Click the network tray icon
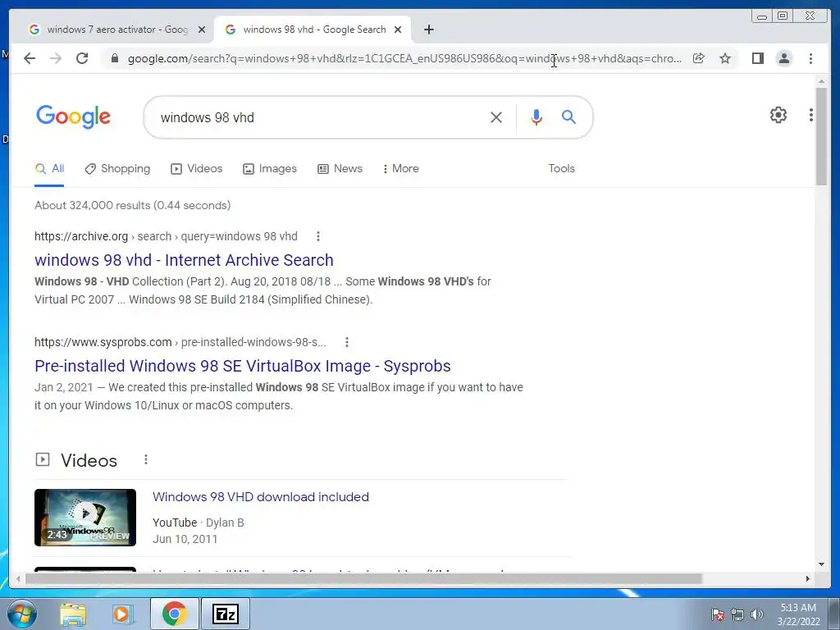The image size is (840, 630). (737, 614)
